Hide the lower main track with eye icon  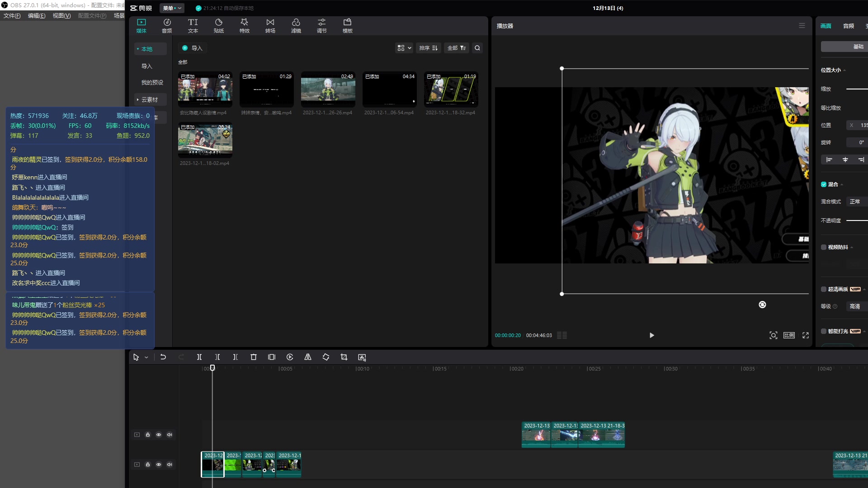[x=159, y=465]
